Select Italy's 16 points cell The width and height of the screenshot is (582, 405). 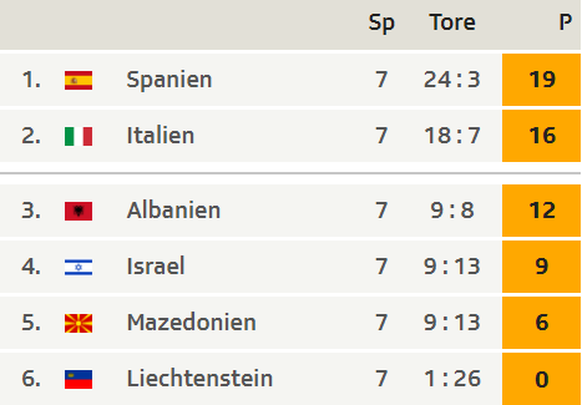[x=541, y=136]
